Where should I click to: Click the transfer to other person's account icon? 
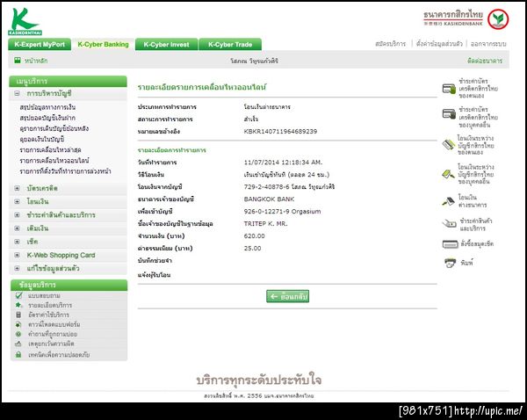tap(448, 174)
